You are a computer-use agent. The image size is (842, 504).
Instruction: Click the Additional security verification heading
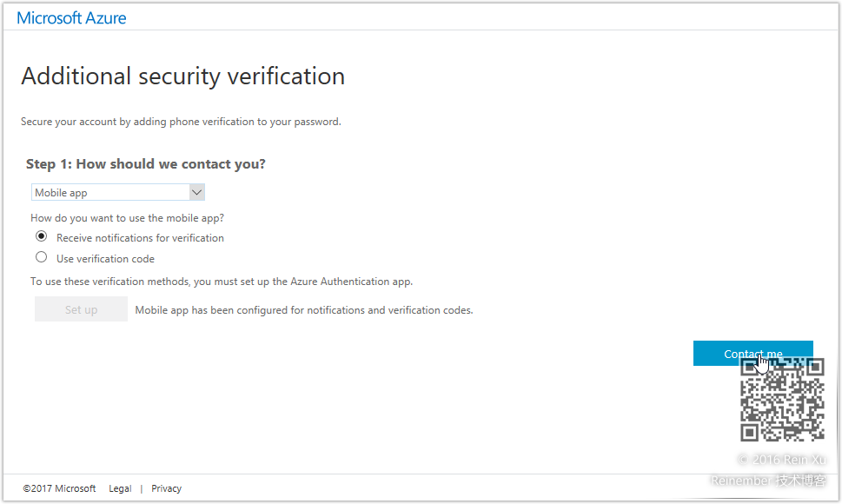pos(182,76)
